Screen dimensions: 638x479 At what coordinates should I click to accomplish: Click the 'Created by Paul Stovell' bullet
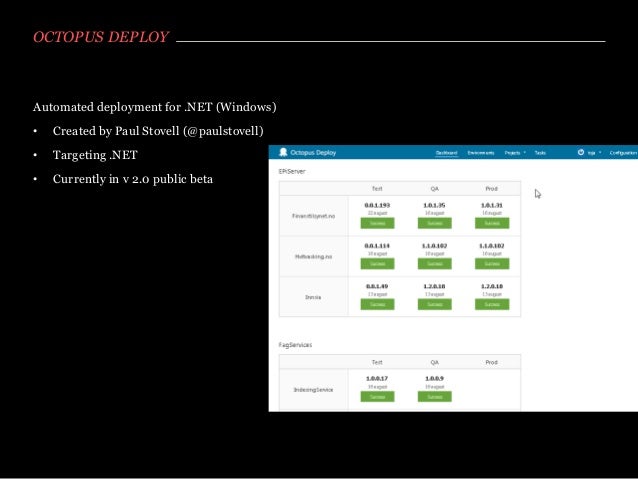[x=158, y=131]
